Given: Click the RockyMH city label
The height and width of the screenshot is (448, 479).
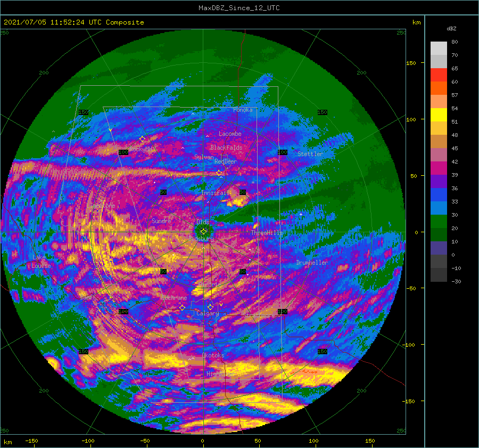Looking at the screenshot, I should (x=141, y=149).
